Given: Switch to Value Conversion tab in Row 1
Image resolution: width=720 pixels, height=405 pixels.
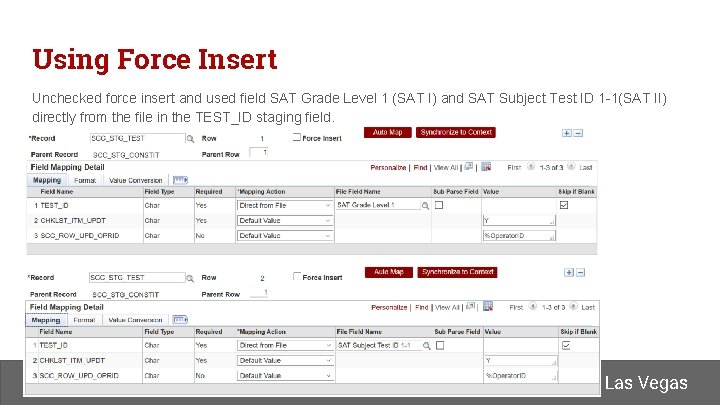Looking at the screenshot, I should [135, 180].
